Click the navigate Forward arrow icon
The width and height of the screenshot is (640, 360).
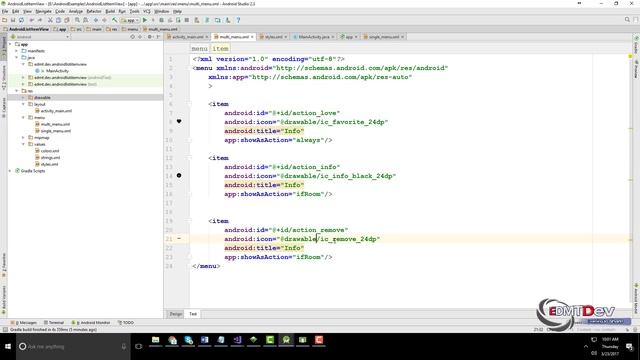click(x=104, y=20)
